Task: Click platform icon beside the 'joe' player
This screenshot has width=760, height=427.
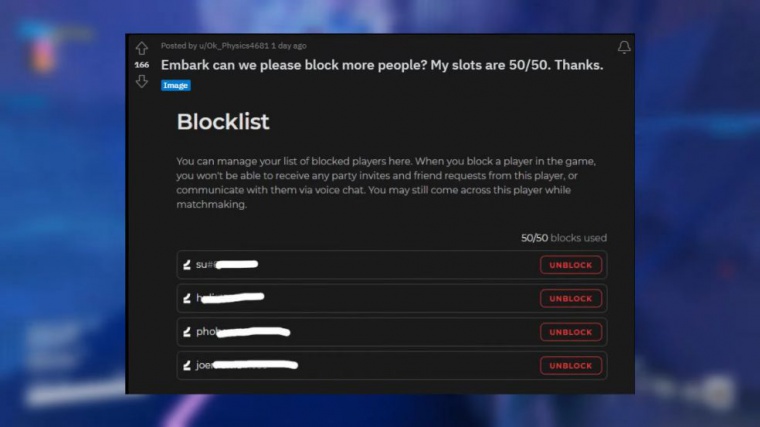Action: [x=187, y=365]
